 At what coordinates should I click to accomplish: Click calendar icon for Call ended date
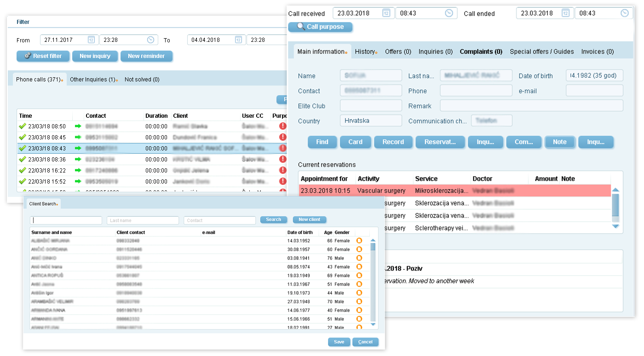566,13
